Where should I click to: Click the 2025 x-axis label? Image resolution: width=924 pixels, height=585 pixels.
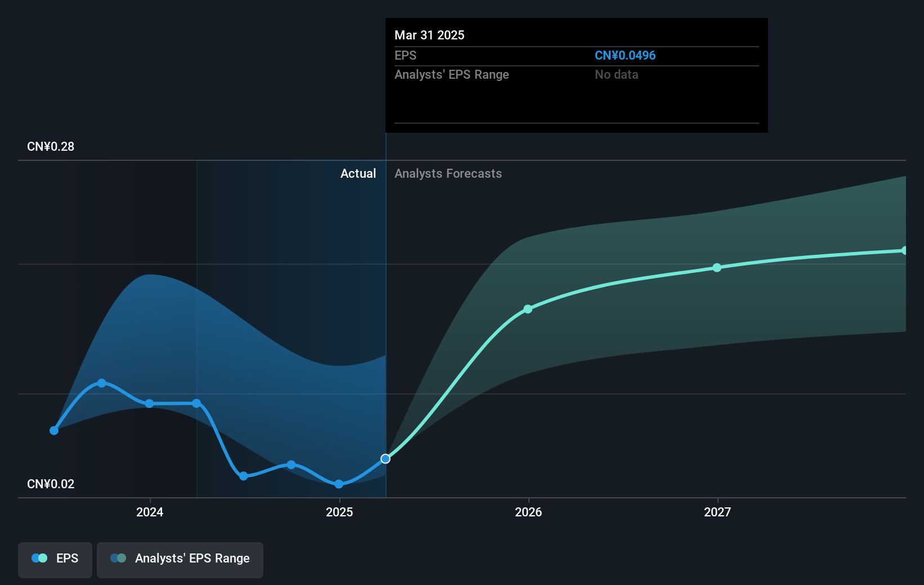point(339,512)
